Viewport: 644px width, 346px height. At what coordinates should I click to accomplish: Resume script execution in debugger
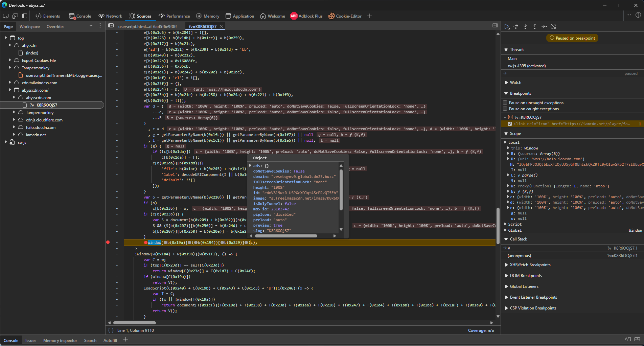[x=507, y=26]
